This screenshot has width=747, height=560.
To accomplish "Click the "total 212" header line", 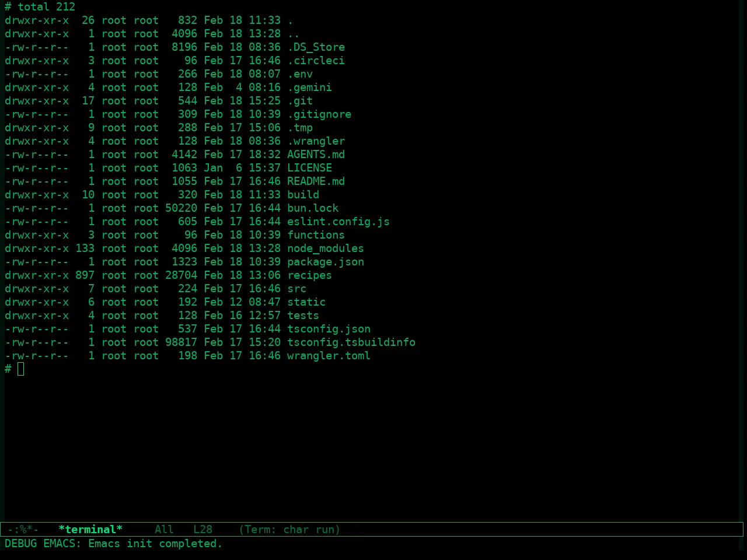I will (x=46, y=7).
